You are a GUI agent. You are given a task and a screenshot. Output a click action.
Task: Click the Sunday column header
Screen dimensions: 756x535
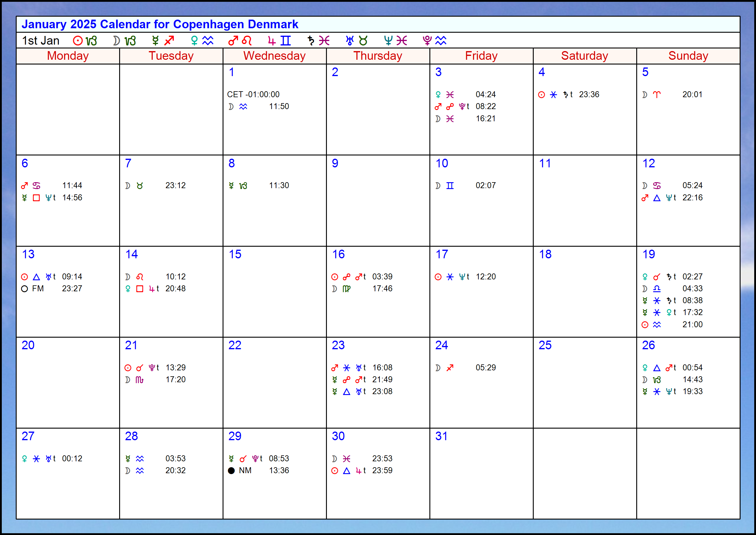(688, 56)
